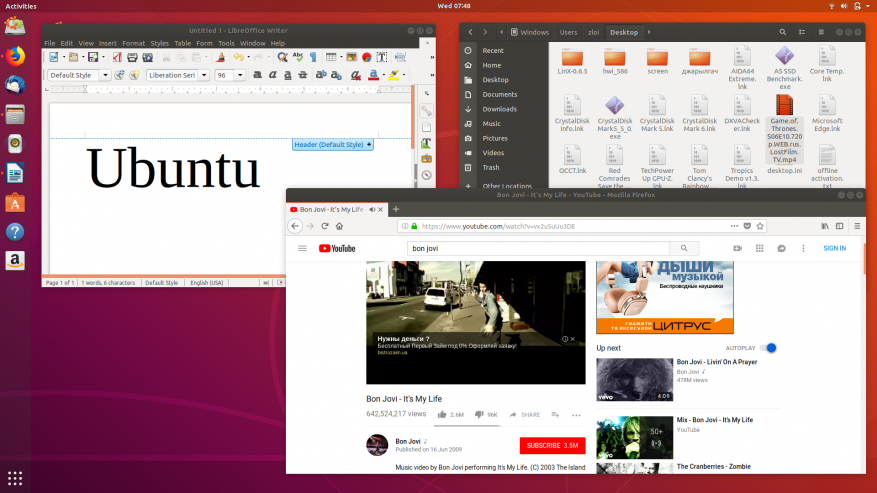Open the Liberation Serif font name dropdown
Image resolution: width=877 pixels, height=493 pixels.
(x=204, y=75)
